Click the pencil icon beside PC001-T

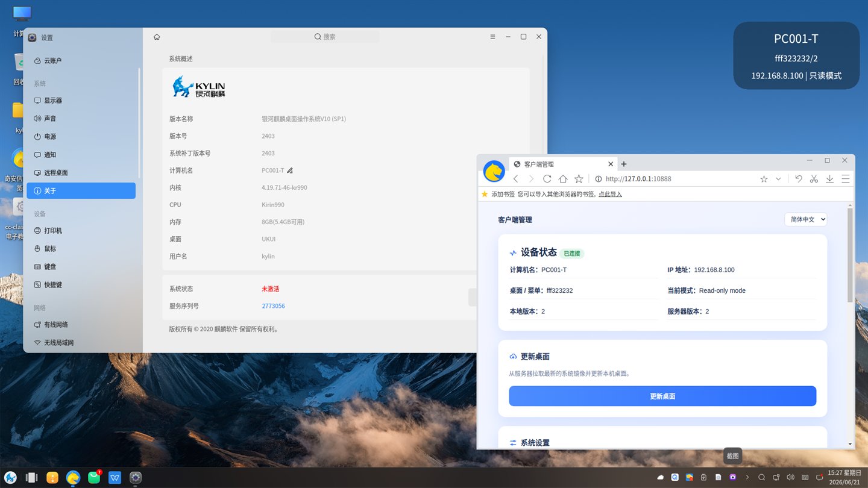[290, 170]
